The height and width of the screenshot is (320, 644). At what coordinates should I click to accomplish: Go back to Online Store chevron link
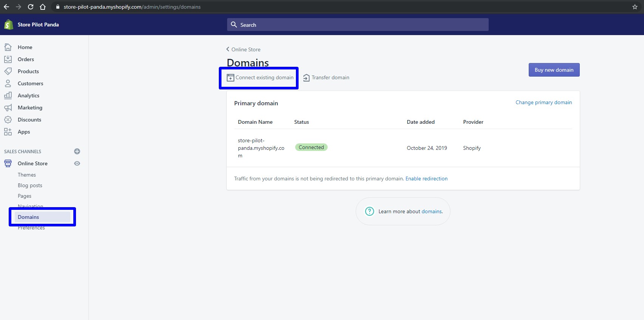coord(243,49)
